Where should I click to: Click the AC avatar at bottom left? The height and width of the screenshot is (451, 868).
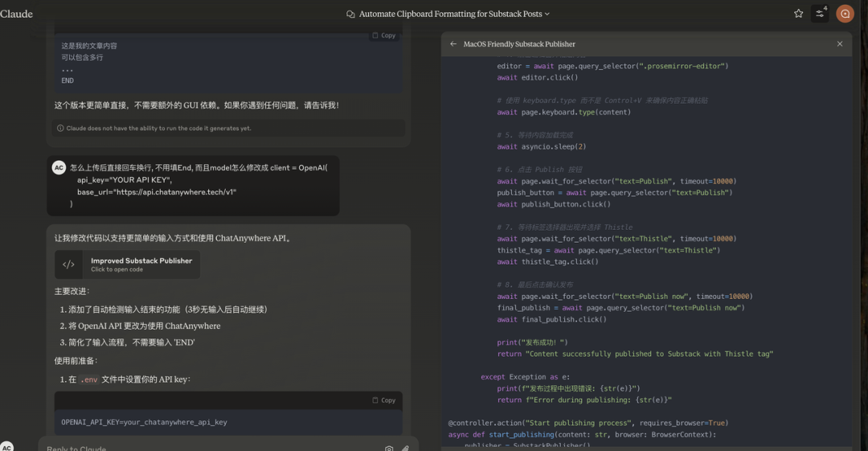(x=6, y=446)
